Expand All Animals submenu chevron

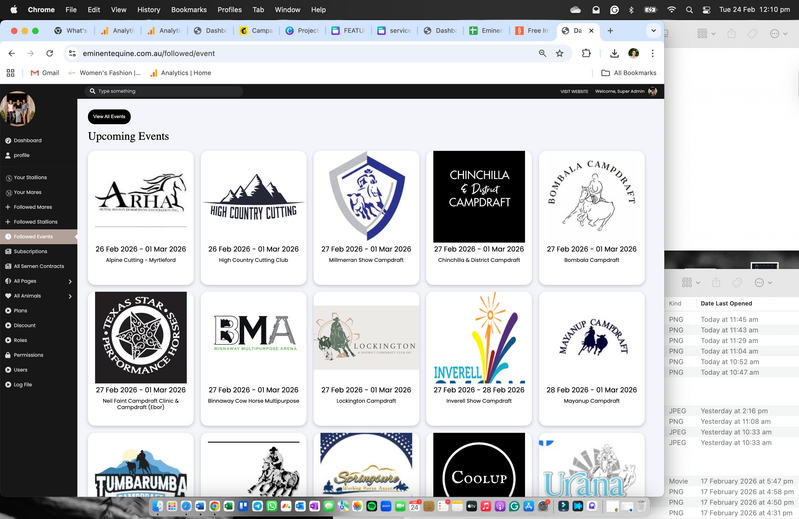(70, 296)
